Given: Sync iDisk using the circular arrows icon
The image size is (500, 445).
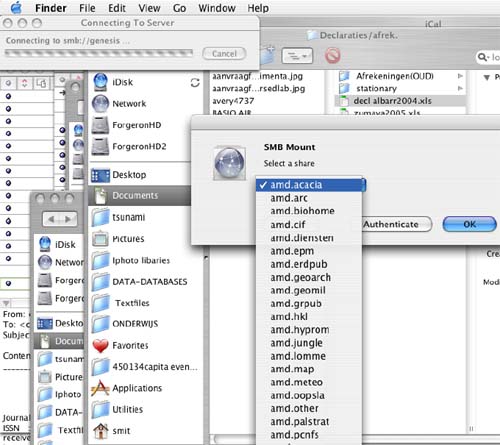Looking at the screenshot, I should (195, 83).
